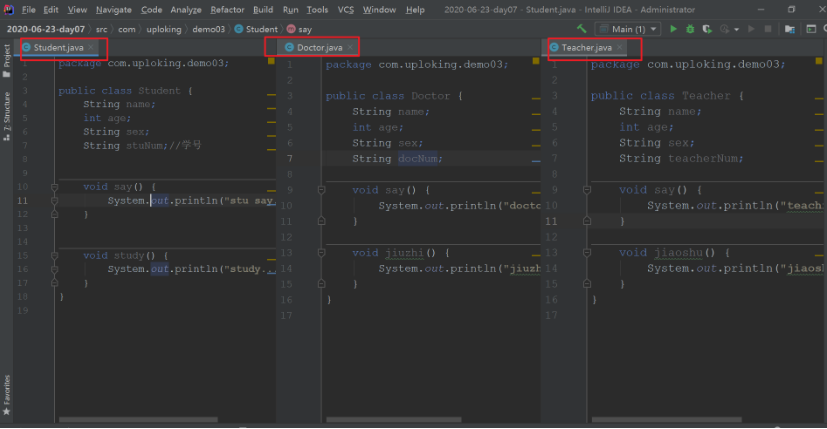Close the Teacher.java tab
The image size is (827, 429).
point(620,47)
